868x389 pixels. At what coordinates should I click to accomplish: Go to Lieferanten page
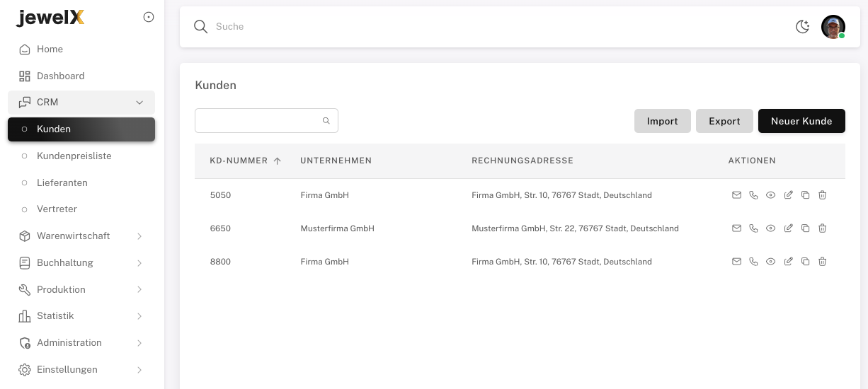click(x=62, y=182)
